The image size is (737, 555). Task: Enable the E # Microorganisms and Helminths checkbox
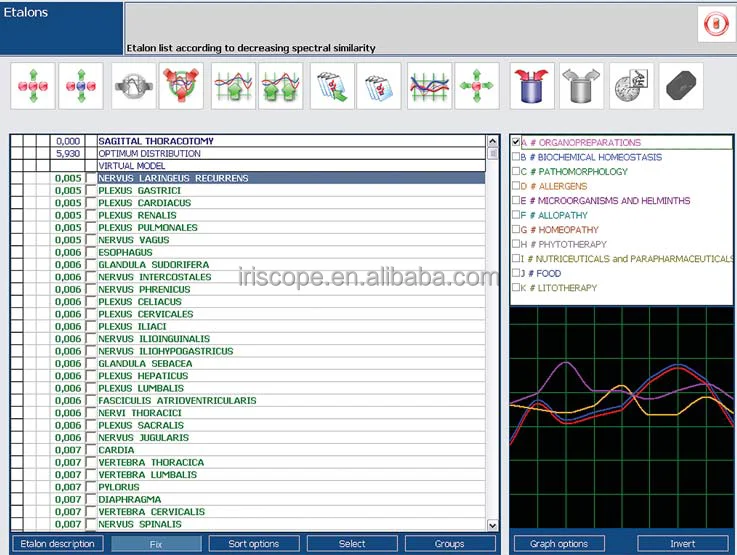tap(516, 201)
